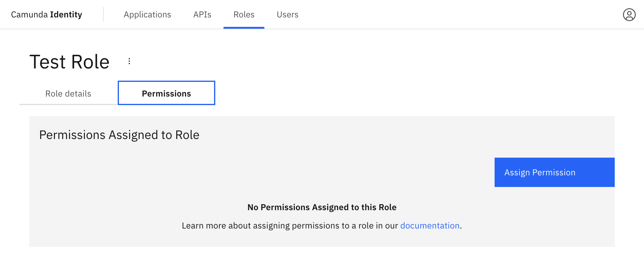644x256 pixels.
Task: Select the Permissions tab
Action: pos(166,93)
